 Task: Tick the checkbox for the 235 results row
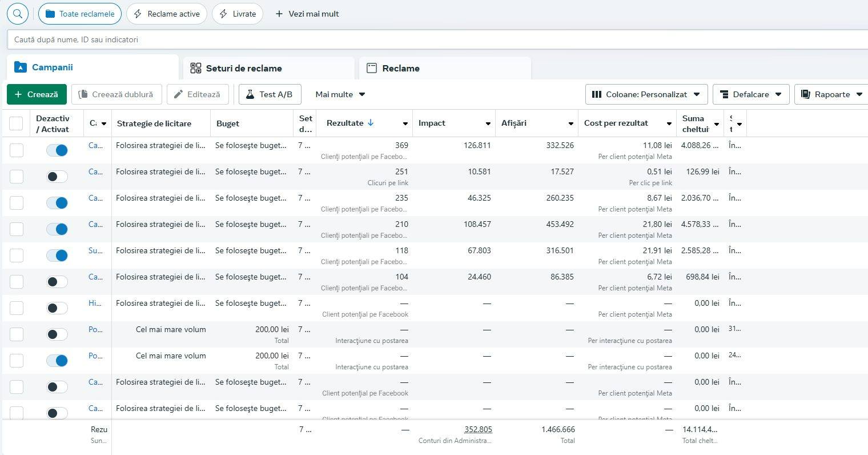click(x=17, y=203)
